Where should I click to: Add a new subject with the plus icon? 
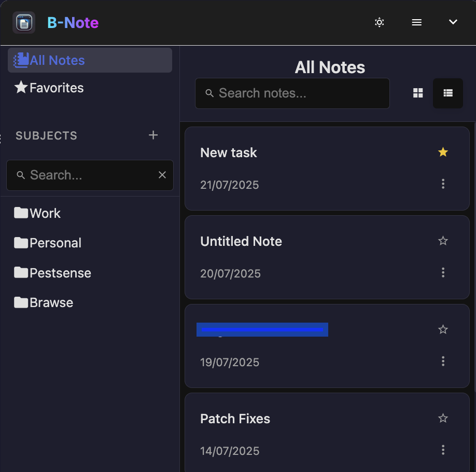(153, 135)
